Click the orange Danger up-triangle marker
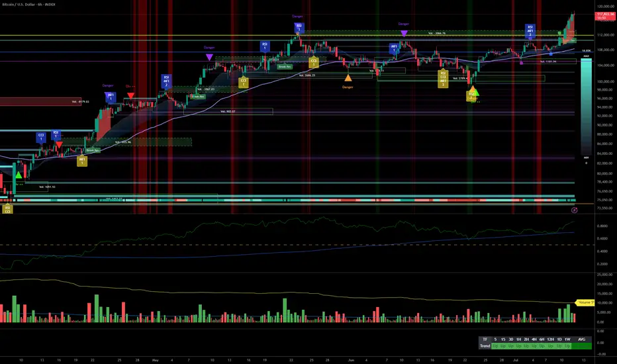617x364 pixels. point(348,78)
